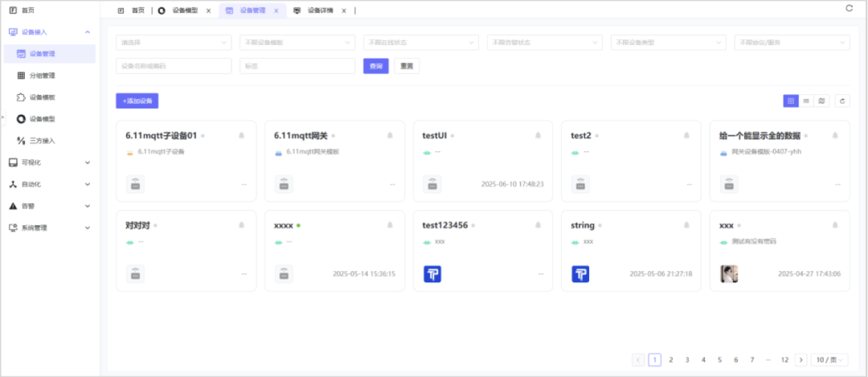Click the page reload icon at top right

[x=849, y=9]
